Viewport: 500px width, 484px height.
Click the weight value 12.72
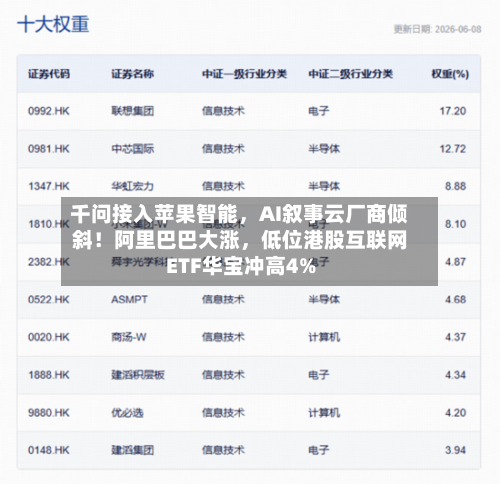click(453, 149)
